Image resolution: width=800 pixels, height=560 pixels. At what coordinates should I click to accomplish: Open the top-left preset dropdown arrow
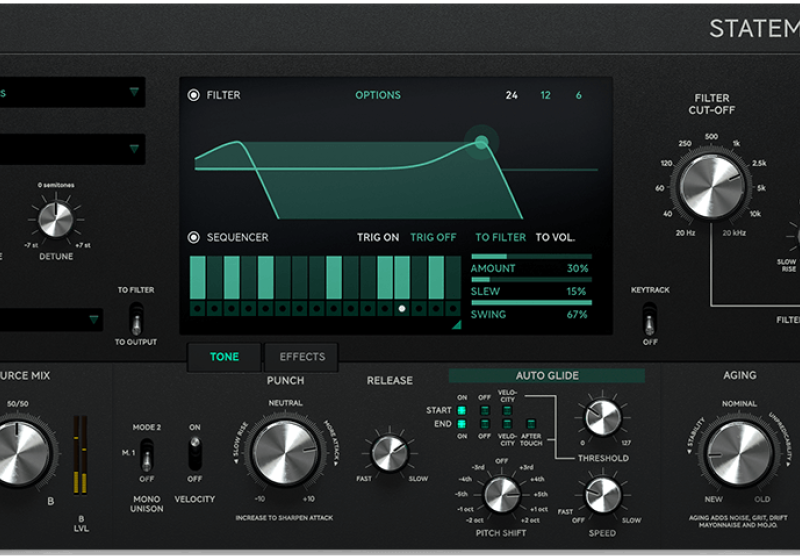pos(134,93)
